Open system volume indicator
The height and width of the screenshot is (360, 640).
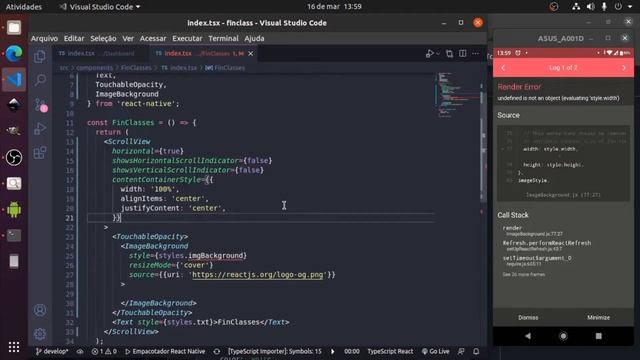coord(591,7)
